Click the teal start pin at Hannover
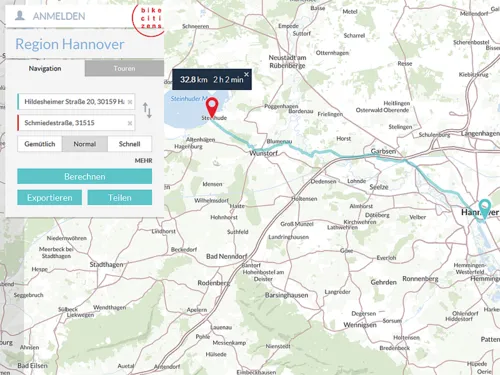The width and height of the screenshot is (500, 375). [x=484, y=209]
